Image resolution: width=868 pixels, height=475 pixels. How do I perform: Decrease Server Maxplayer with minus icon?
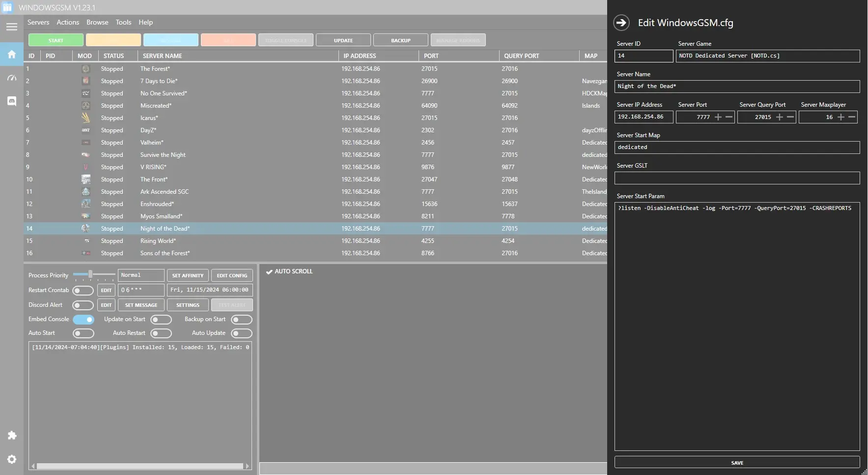[x=852, y=117]
